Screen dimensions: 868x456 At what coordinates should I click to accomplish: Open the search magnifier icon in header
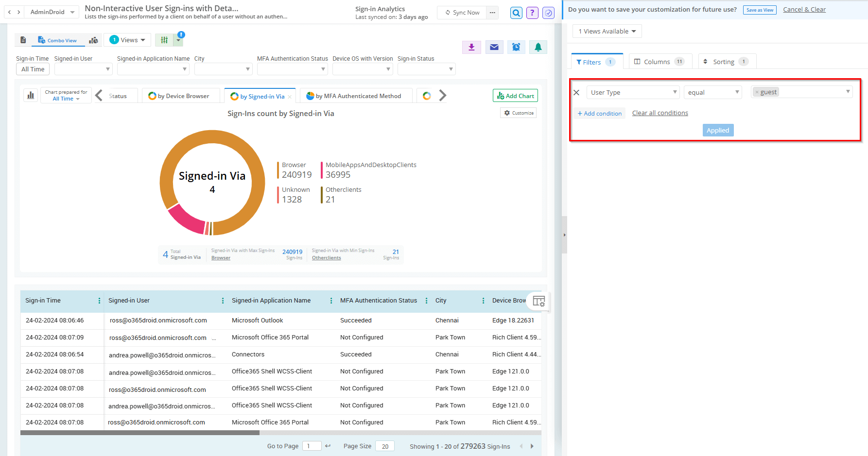[516, 13]
